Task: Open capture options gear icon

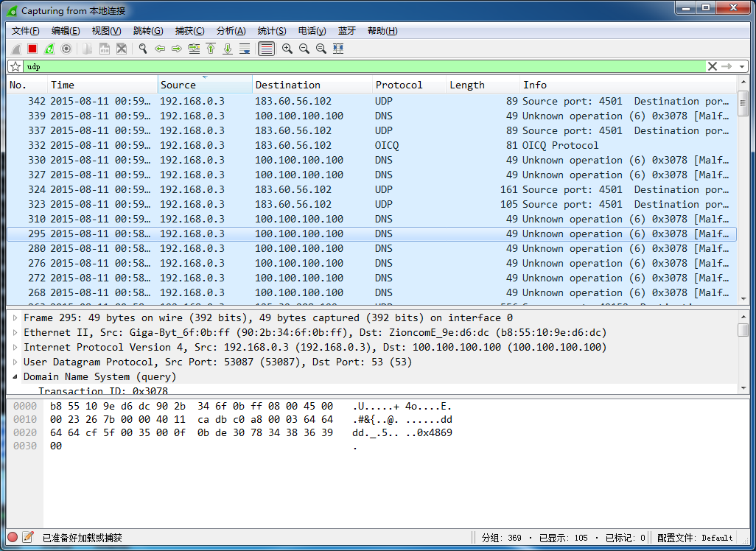Action: (66, 49)
